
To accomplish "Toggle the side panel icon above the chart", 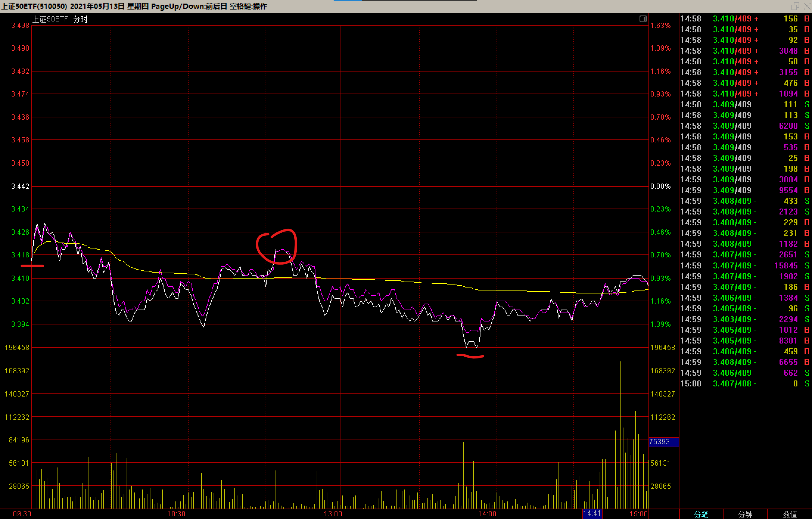I will 643,19.
